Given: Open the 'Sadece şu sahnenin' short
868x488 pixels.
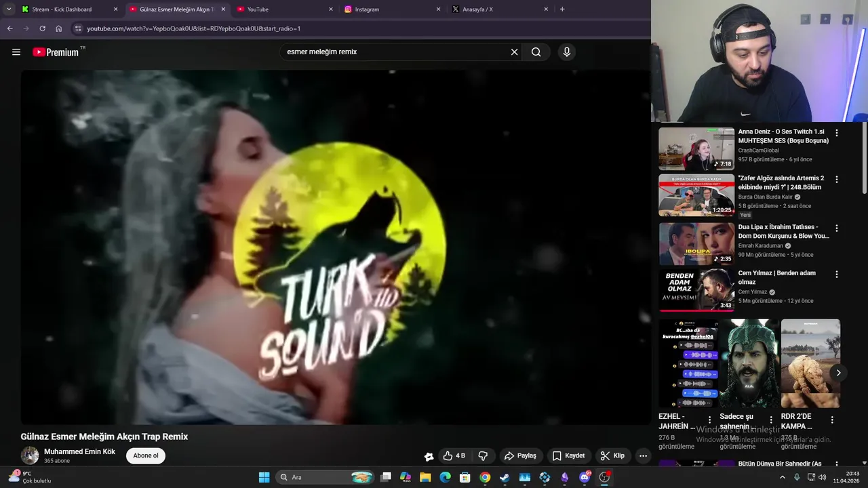Looking at the screenshot, I should [749, 364].
